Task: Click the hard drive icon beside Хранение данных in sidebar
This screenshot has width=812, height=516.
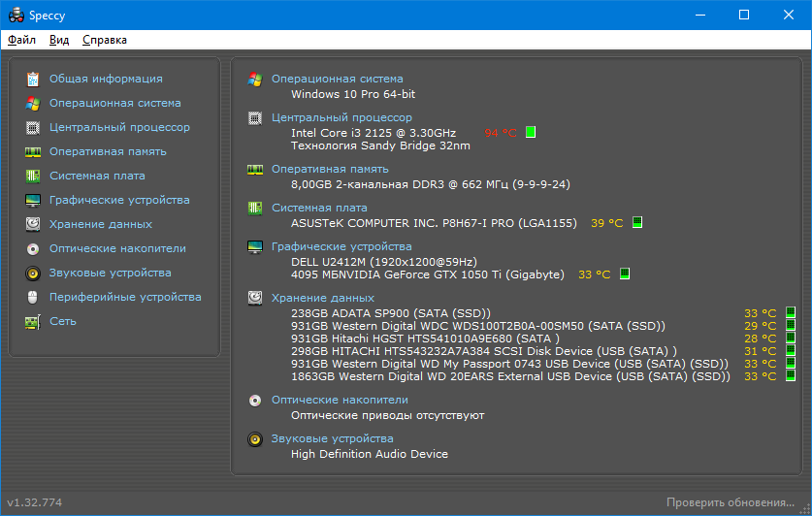Action: [33, 224]
